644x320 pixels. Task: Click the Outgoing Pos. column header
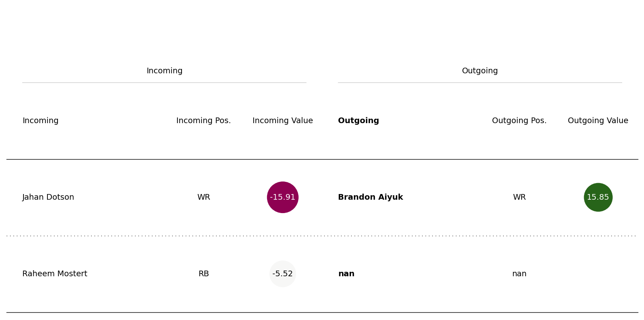coord(519,121)
